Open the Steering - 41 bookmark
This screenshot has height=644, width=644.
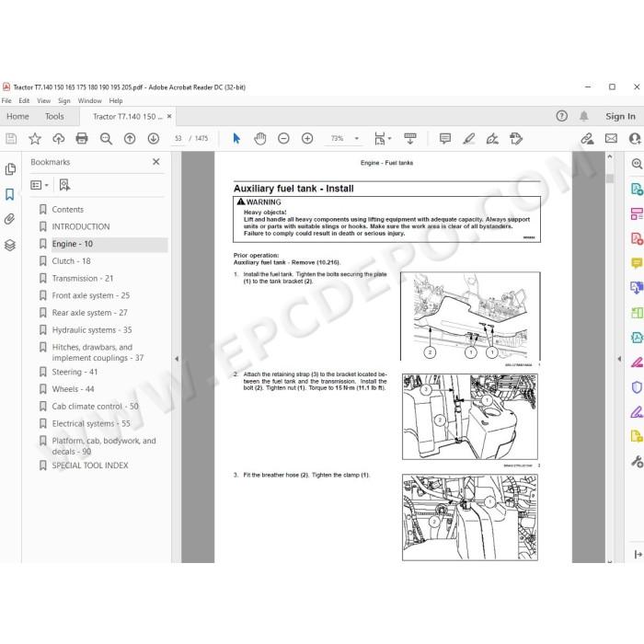click(x=75, y=372)
